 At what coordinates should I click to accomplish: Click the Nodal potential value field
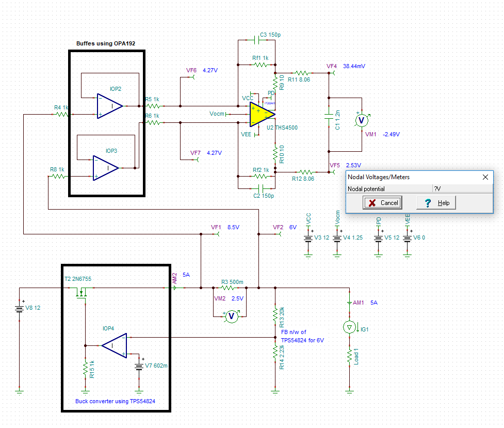pos(462,188)
